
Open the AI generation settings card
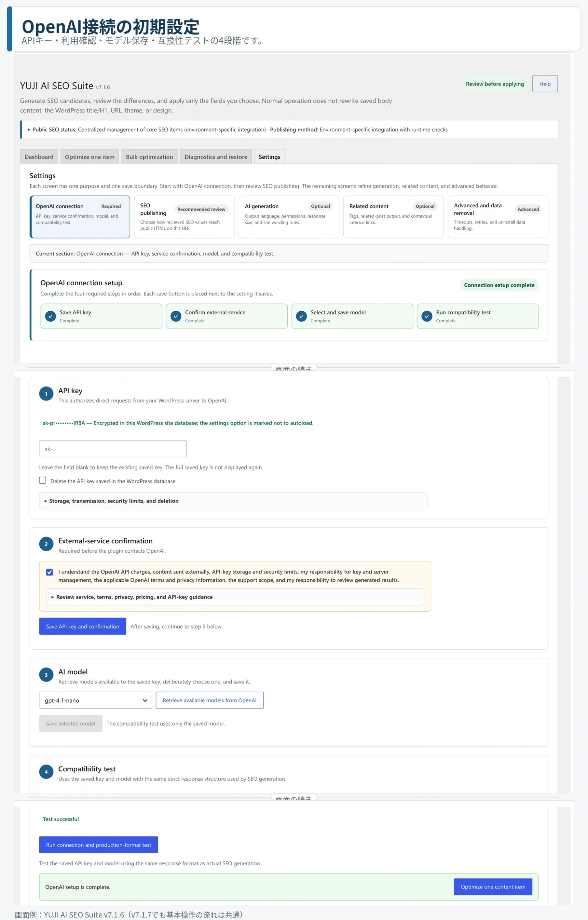point(289,217)
